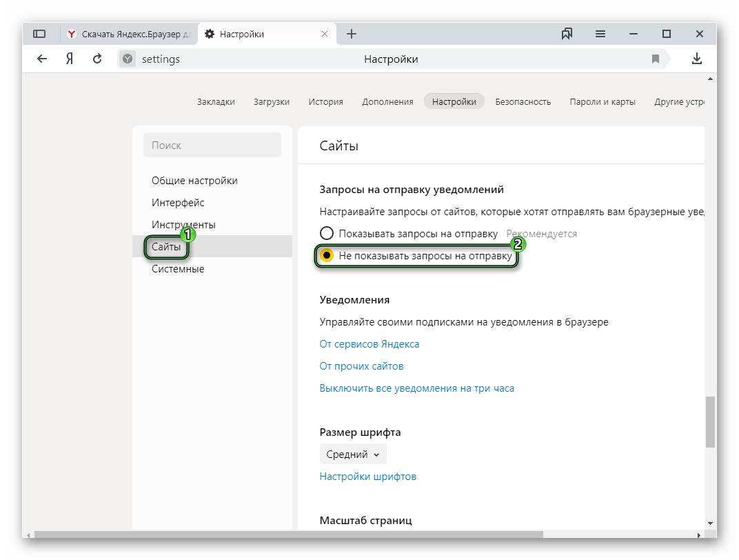Close the browser window
The height and width of the screenshot is (560, 739).
pos(700,34)
